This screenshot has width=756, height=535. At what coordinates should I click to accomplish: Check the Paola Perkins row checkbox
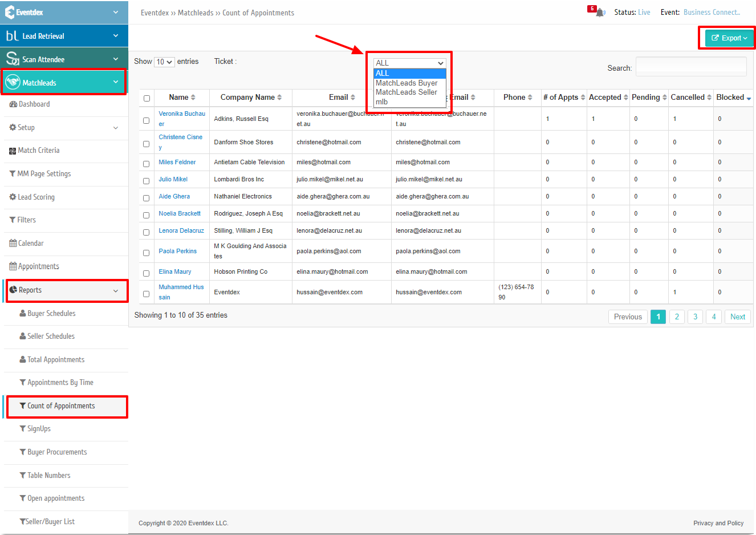click(146, 253)
